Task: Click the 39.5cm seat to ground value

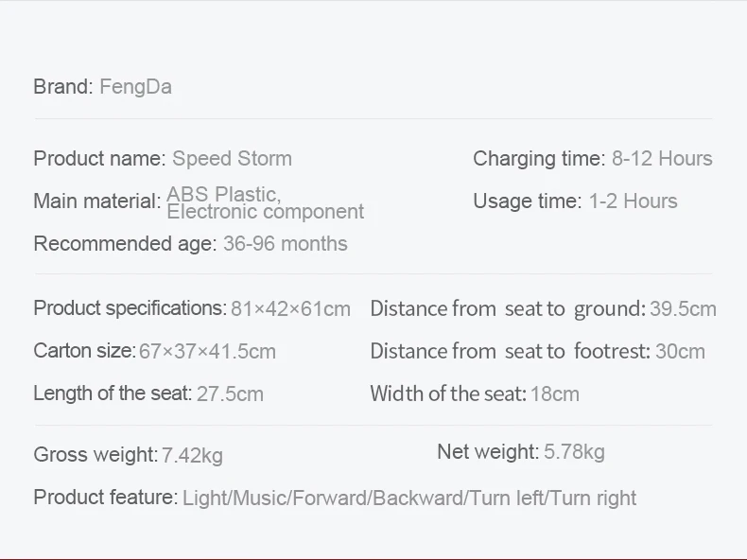Action: coord(683,308)
